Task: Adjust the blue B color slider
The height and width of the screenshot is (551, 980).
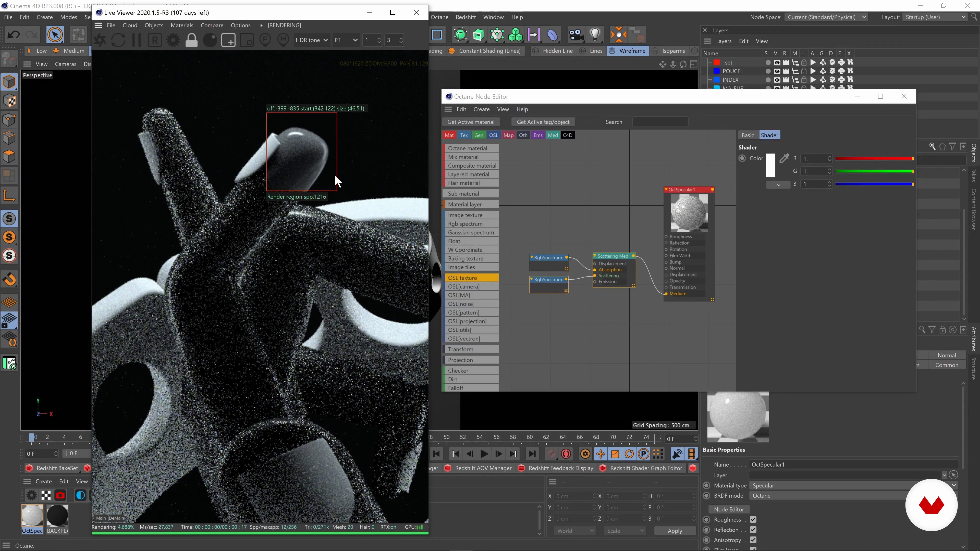Action: [x=874, y=184]
